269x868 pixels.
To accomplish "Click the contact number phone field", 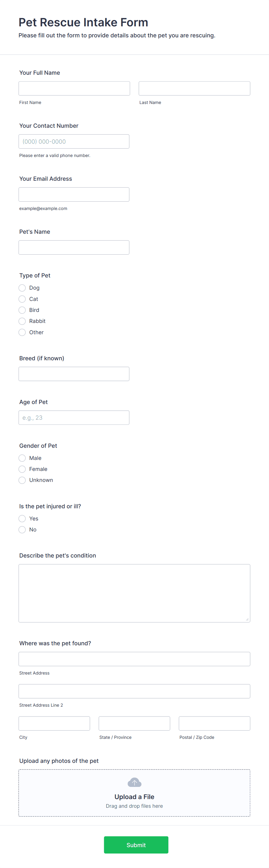I will tap(74, 141).
